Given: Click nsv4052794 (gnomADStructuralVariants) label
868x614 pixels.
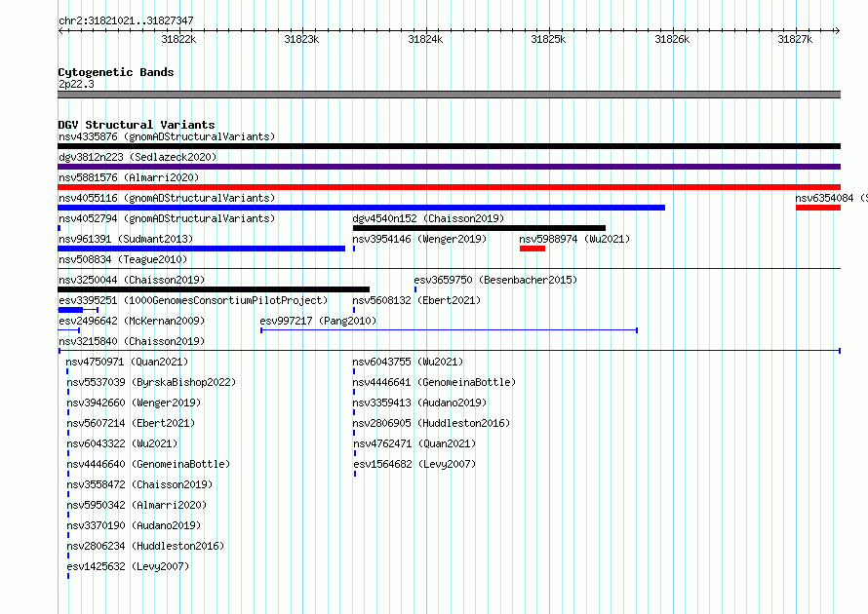Looking at the screenshot, I should click(x=167, y=218).
